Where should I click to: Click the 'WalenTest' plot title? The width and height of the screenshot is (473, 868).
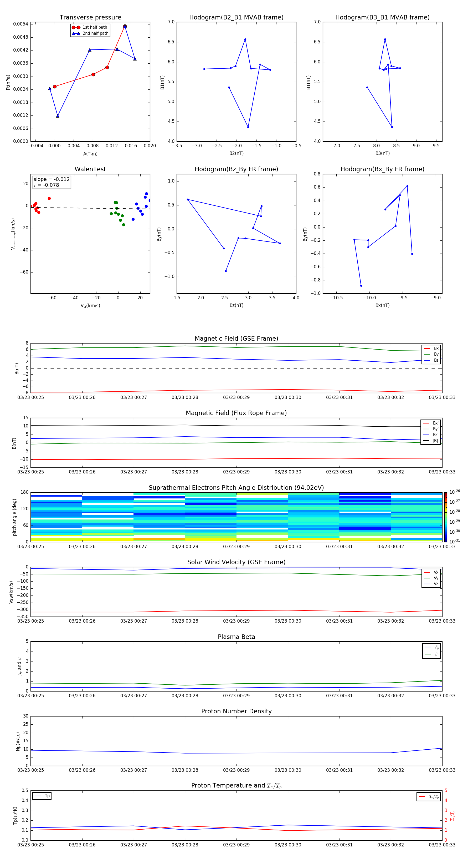(90, 169)
